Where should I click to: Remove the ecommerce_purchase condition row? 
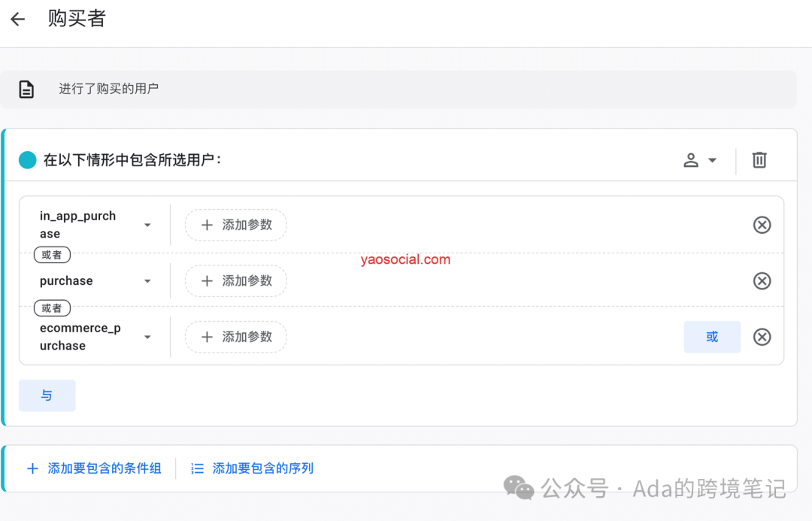pyautogui.click(x=762, y=337)
